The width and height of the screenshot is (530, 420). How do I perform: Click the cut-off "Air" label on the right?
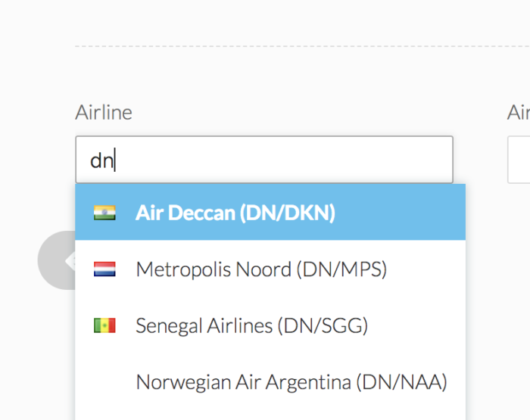click(x=519, y=113)
